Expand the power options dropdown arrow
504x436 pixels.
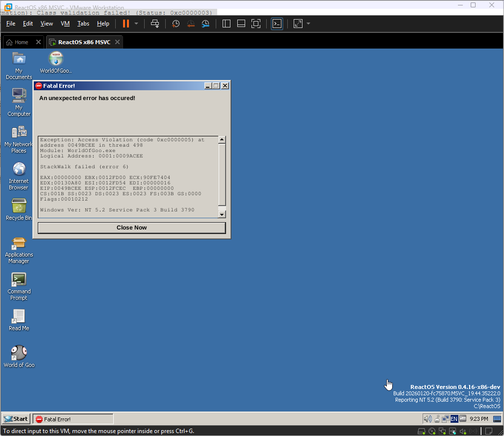pos(136,24)
